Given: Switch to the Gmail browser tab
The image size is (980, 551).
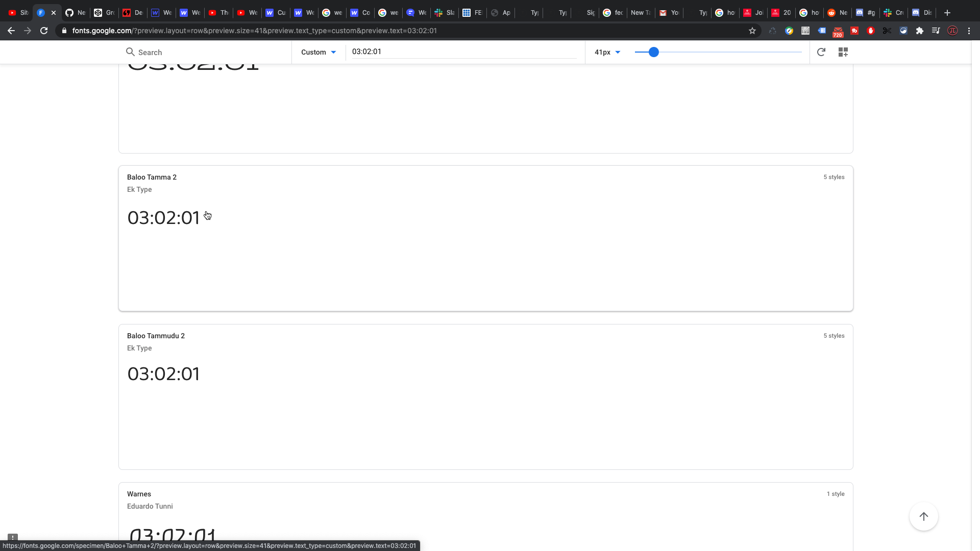Looking at the screenshot, I should pyautogui.click(x=669, y=13).
